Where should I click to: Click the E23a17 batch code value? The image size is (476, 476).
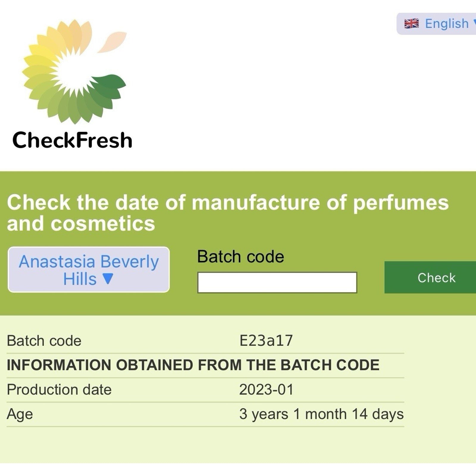tap(266, 341)
